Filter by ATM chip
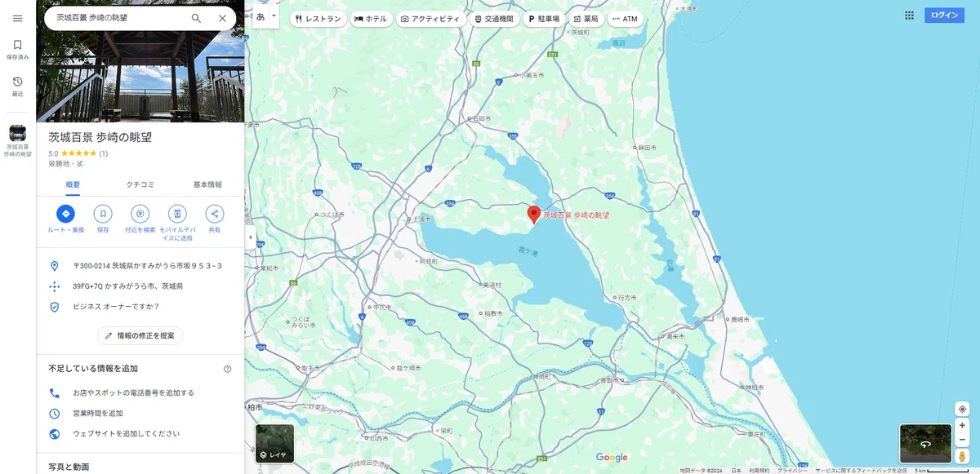Image resolution: width=980 pixels, height=474 pixels. pos(626,19)
